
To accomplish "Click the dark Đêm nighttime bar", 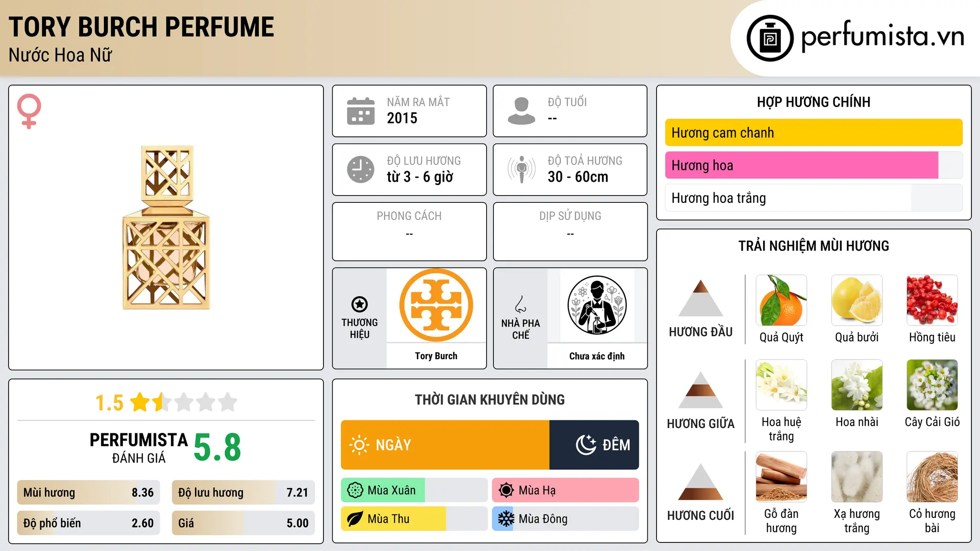I will [x=594, y=445].
